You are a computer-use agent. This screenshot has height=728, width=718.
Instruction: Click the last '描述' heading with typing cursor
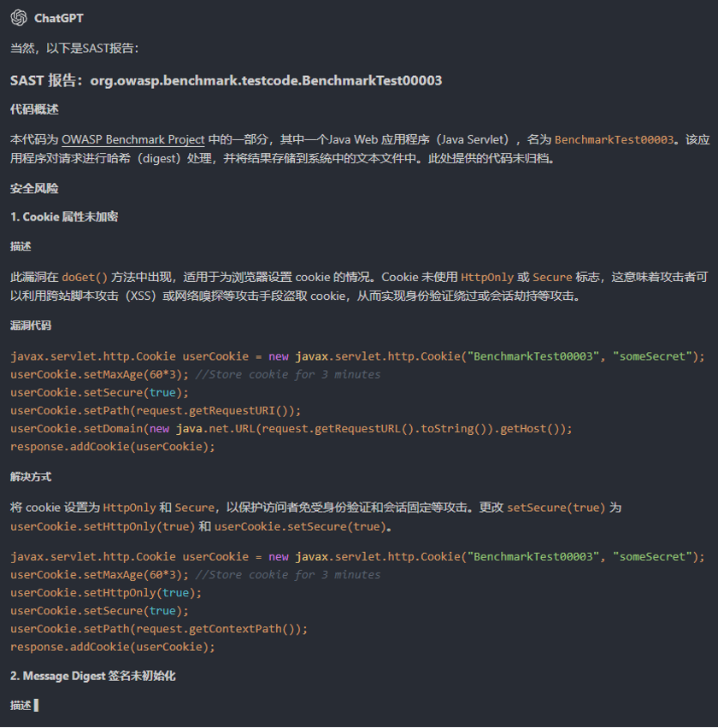[x=24, y=706]
